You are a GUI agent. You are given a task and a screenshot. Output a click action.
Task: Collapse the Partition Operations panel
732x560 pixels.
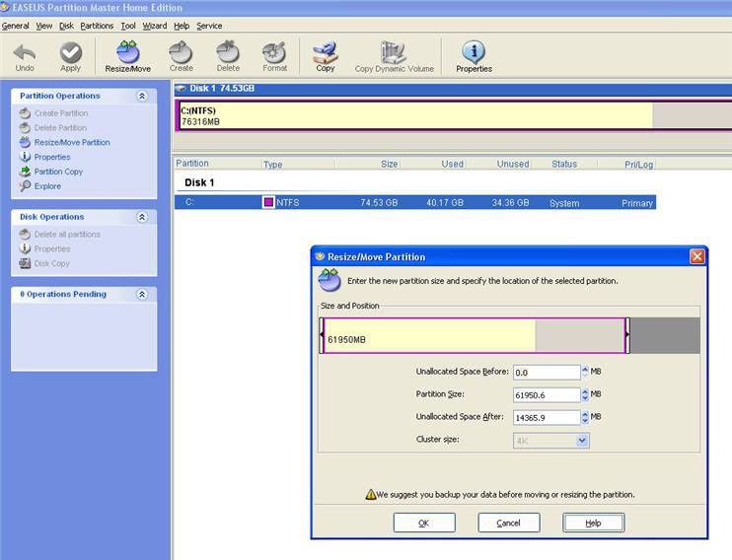pyautogui.click(x=142, y=96)
